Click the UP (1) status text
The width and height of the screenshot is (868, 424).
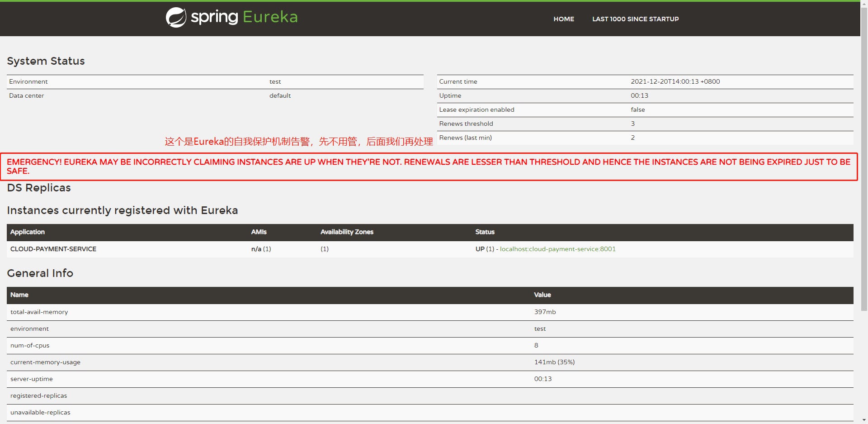pyautogui.click(x=485, y=249)
